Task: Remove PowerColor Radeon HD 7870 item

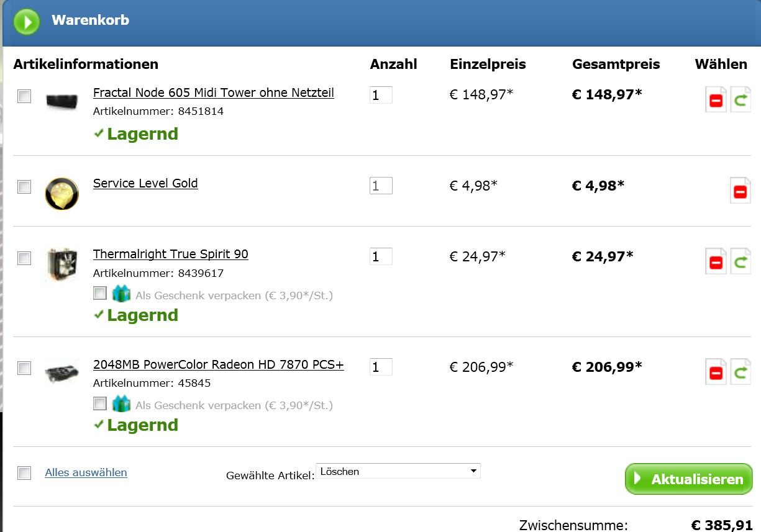Action: (716, 372)
